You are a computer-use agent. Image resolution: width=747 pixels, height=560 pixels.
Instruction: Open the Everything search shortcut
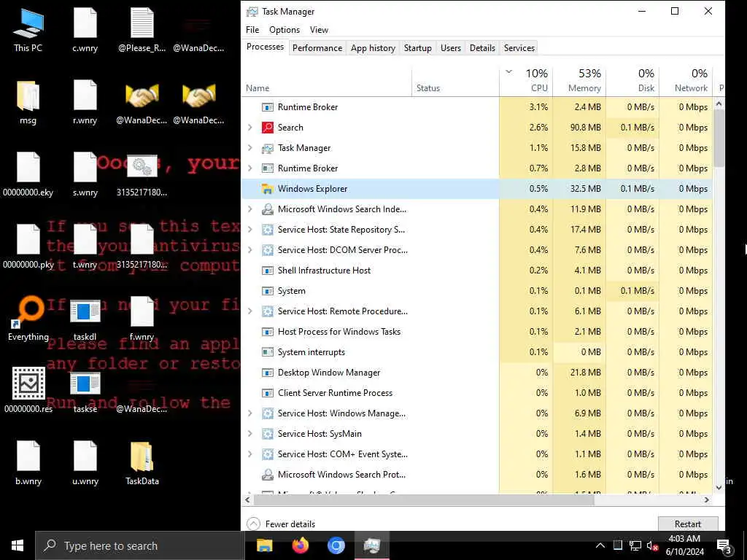pos(28,319)
